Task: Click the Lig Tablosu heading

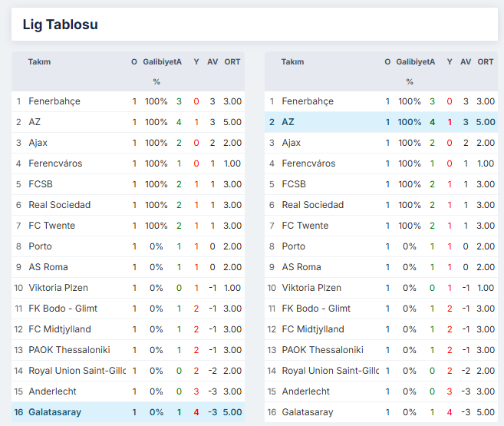Action: tap(60, 25)
